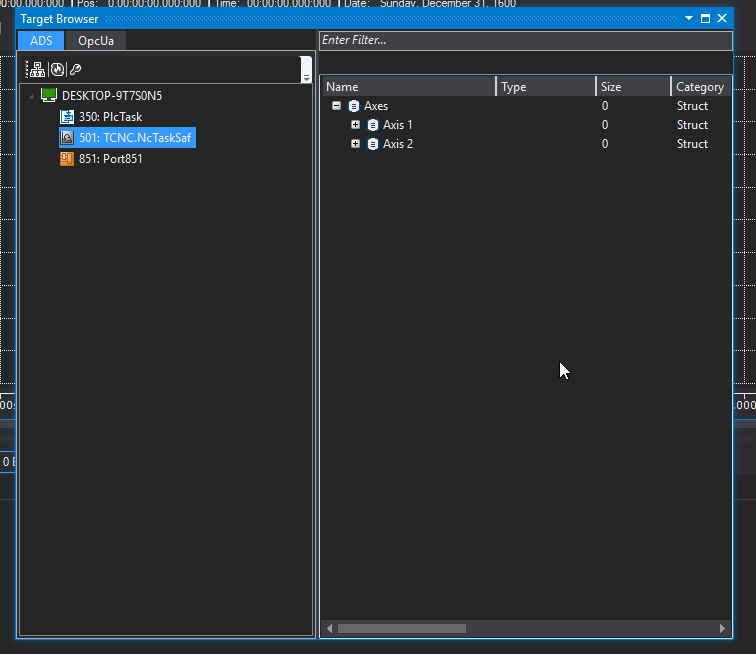Select the Axis 2 row label
This screenshot has height=654, width=756.
(x=398, y=144)
